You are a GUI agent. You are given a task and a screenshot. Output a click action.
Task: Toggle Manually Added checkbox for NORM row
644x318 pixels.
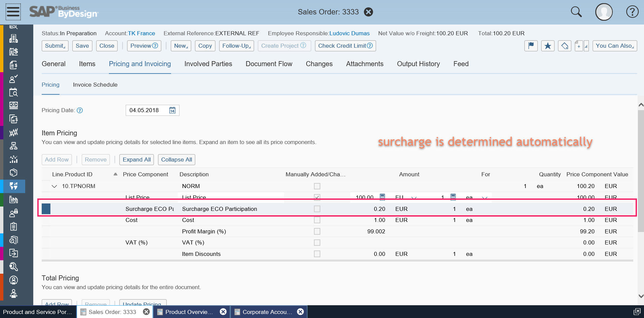317,186
